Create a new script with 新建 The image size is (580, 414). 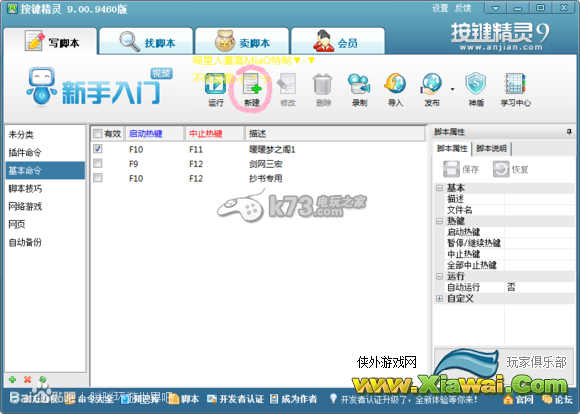click(x=252, y=89)
